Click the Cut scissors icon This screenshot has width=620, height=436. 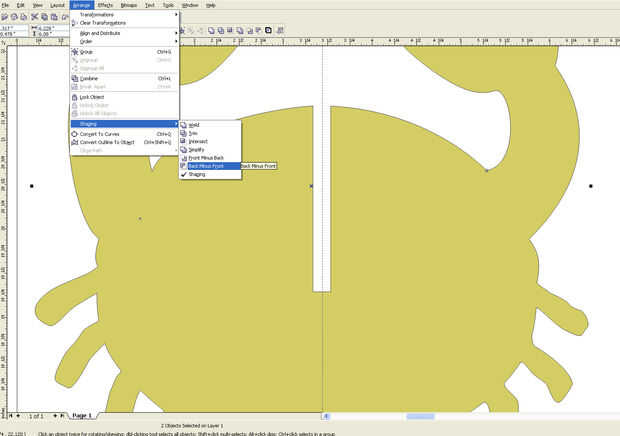tap(35, 17)
